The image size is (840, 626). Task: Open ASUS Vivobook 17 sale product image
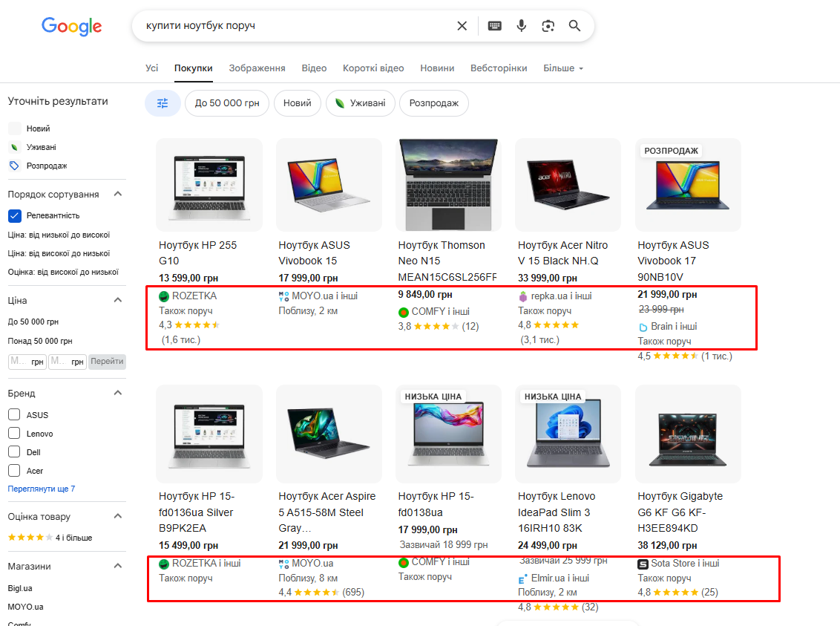click(x=688, y=185)
